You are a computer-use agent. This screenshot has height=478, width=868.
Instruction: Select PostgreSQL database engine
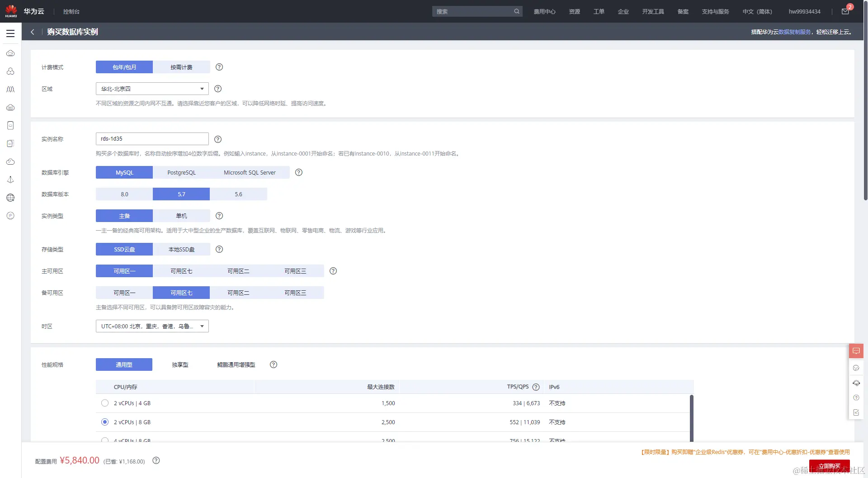click(181, 172)
